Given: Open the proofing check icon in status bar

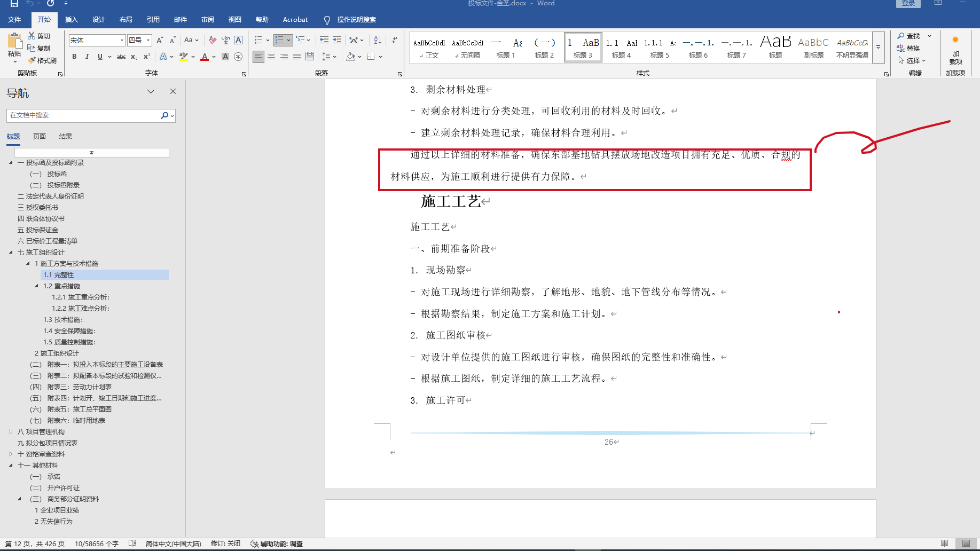Looking at the screenshot, I should (x=132, y=544).
